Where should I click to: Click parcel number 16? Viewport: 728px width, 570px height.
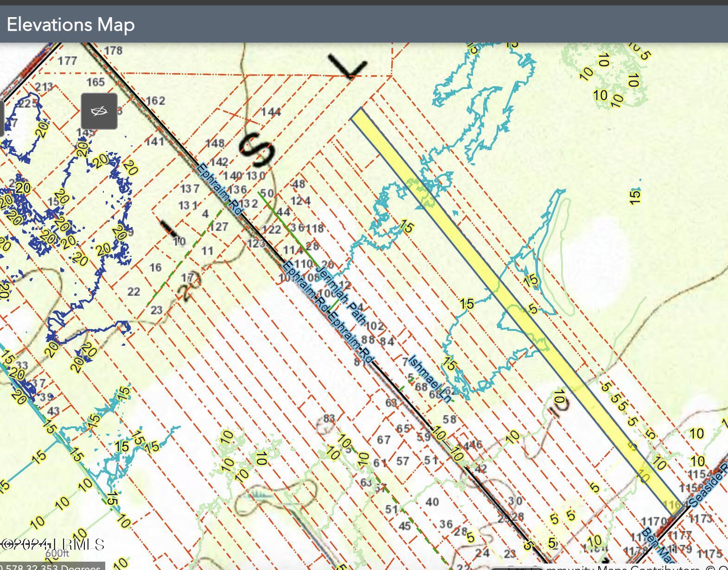[x=155, y=267]
